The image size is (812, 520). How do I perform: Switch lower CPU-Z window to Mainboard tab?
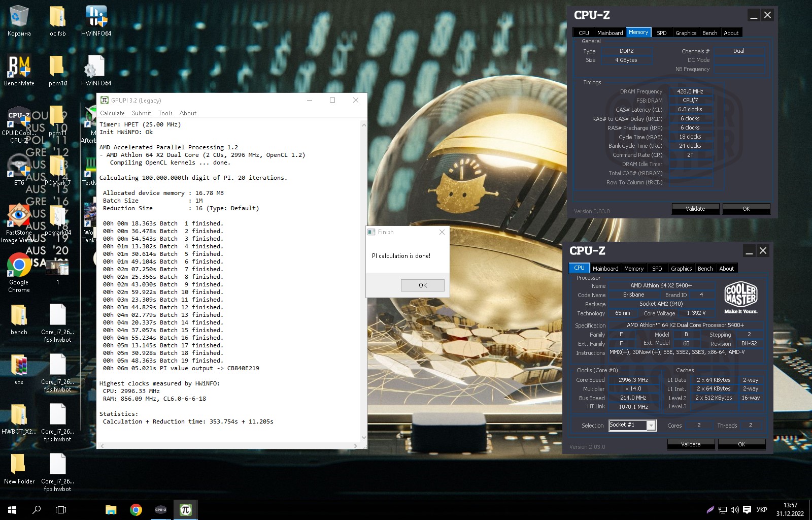(x=605, y=269)
